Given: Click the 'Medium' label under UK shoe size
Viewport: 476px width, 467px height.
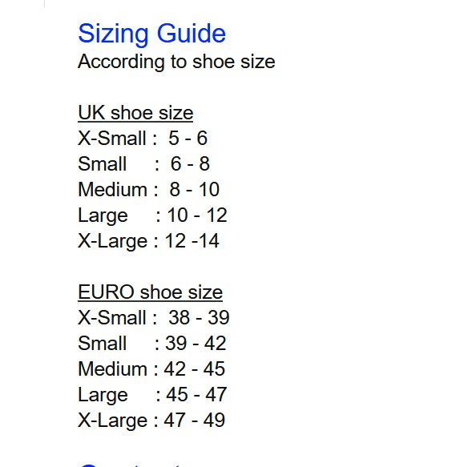Looking at the screenshot, I should point(113,190).
